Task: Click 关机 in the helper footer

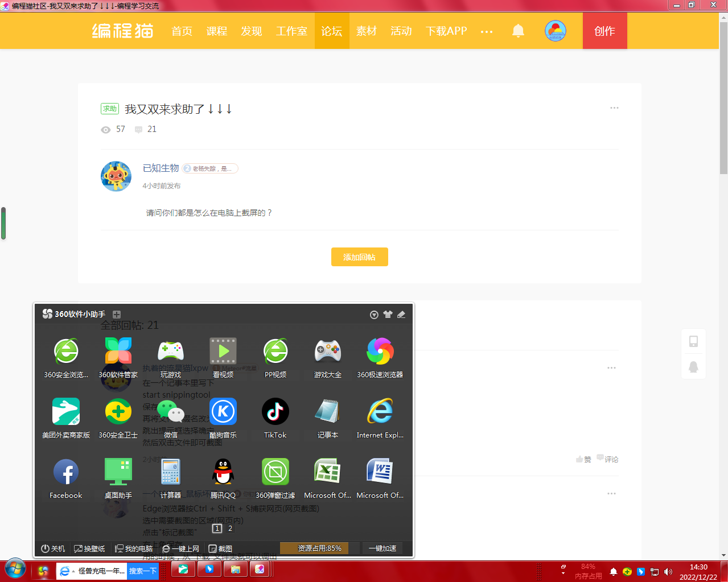Action: pos(54,548)
